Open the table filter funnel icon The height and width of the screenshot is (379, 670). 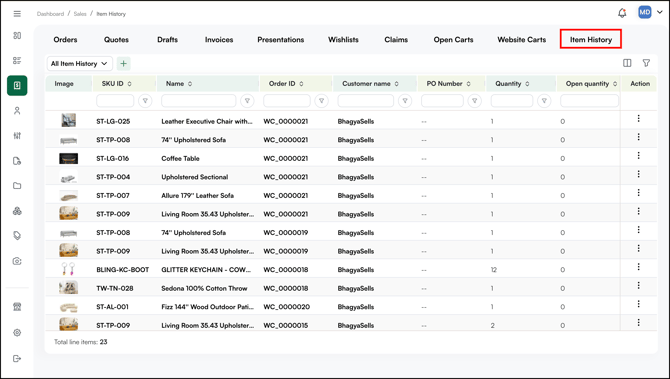coord(646,63)
